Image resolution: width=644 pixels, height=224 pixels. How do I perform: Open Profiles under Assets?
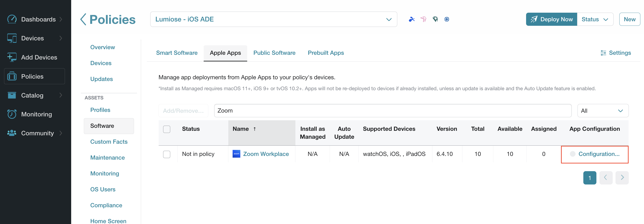point(100,110)
